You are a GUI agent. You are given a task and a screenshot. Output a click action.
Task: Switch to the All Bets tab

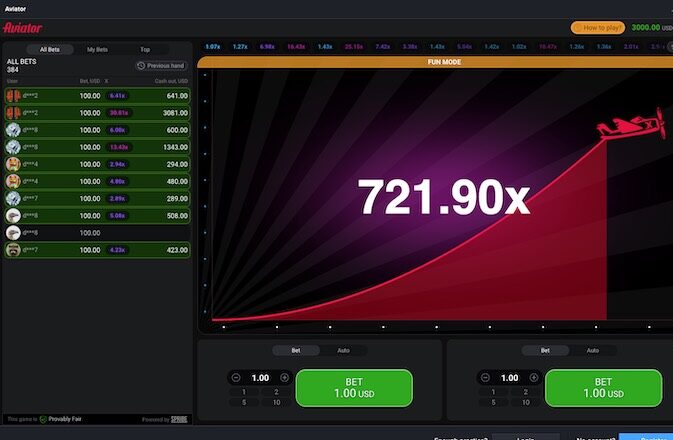pos(50,49)
